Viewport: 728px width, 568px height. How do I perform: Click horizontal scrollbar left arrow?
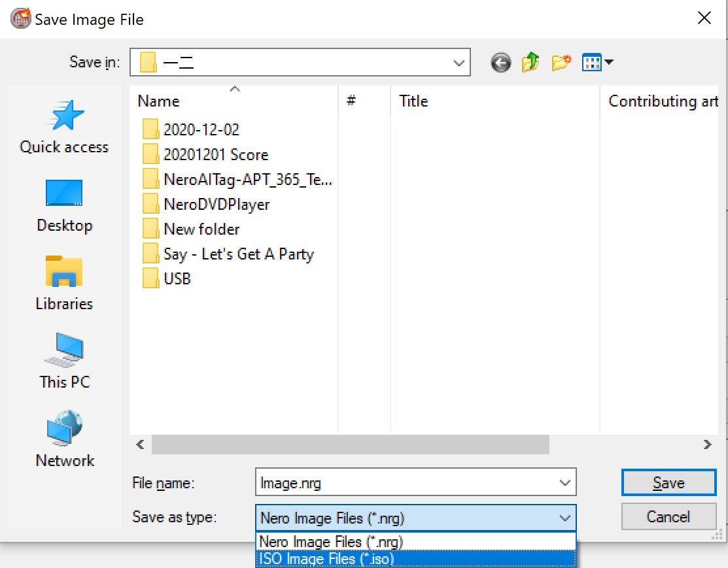click(140, 444)
